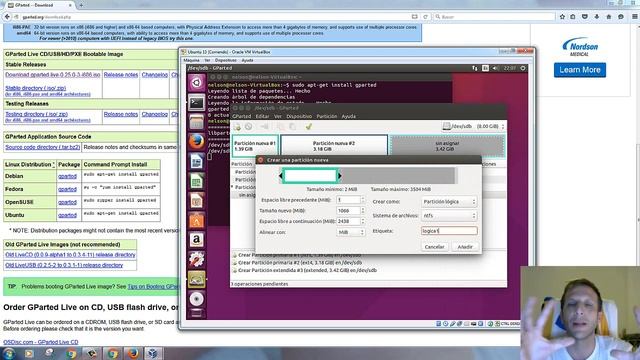This screenshot has height=360, width=640.
Task: Click the Delete partition toolbar icon in GParted
Action: click(x=249, y=127)
